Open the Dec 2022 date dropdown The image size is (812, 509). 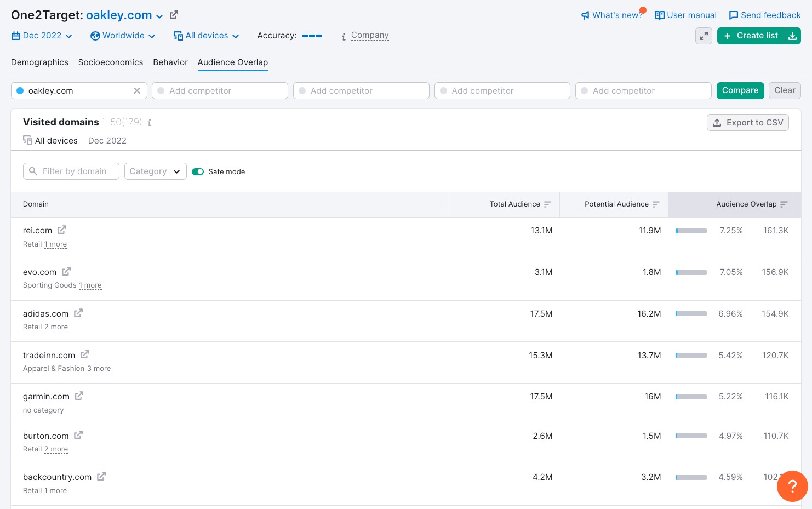pos(42,36)
